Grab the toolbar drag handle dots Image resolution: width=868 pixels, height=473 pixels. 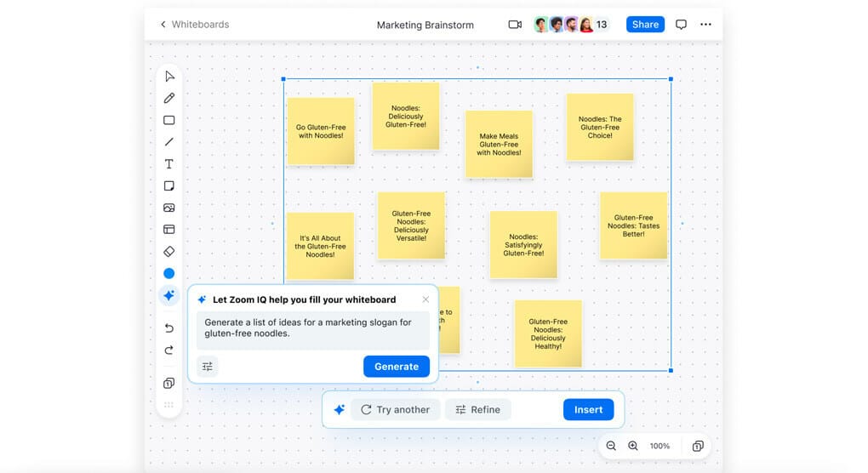(169, 405)
